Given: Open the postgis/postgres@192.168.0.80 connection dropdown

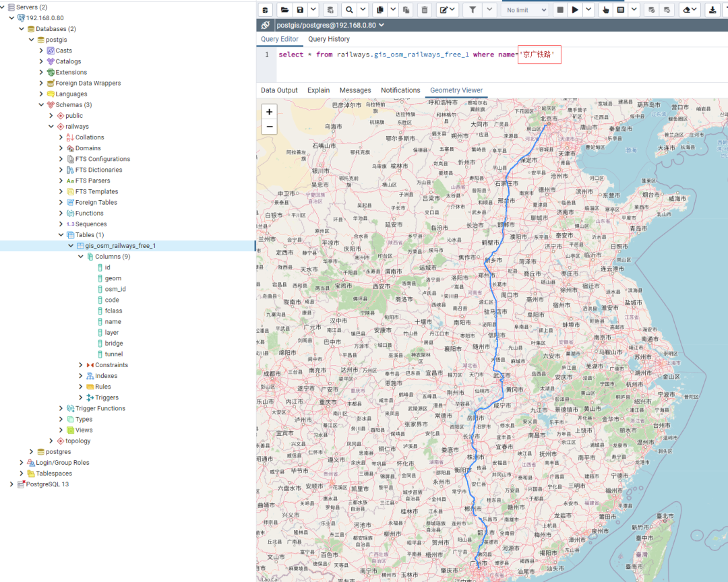Looking at the screenshot, I should [x=330, y=25].
